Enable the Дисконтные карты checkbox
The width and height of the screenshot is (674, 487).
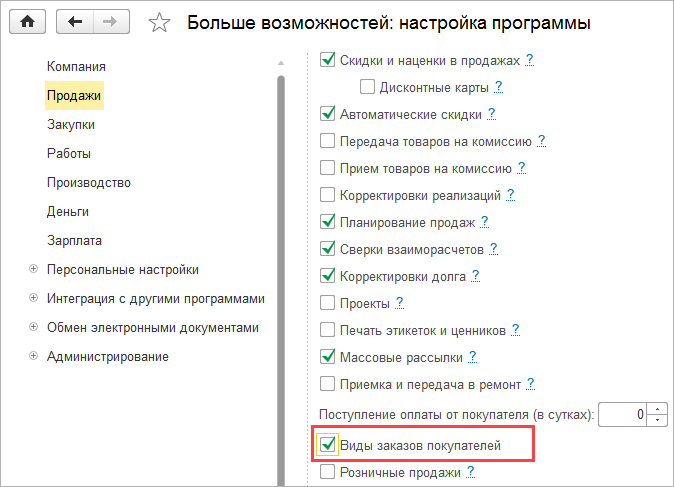pyautogui.click(x=367, y=87)
